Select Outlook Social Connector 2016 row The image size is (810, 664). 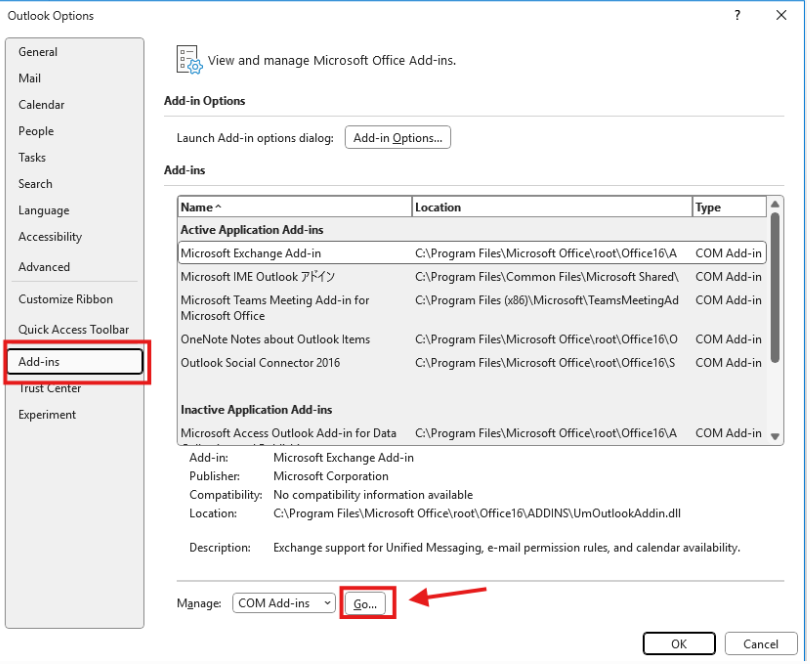(472, 363)
